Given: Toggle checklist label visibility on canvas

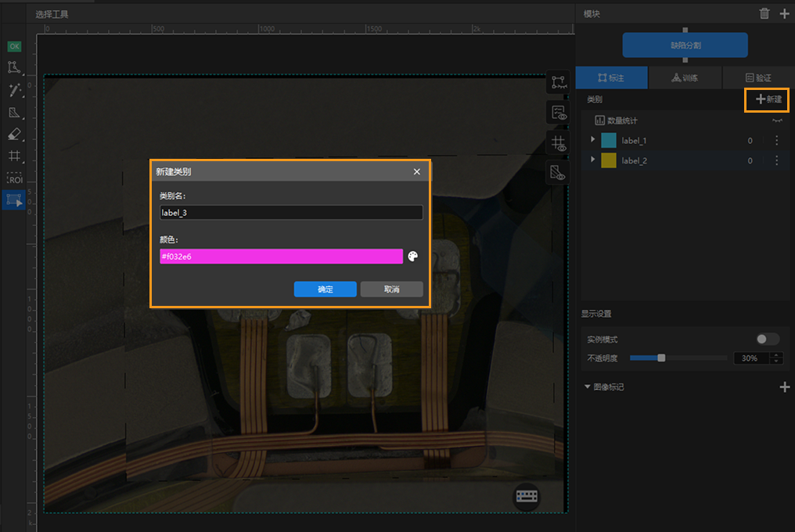Looking at the screenshot, I should 558,113.
